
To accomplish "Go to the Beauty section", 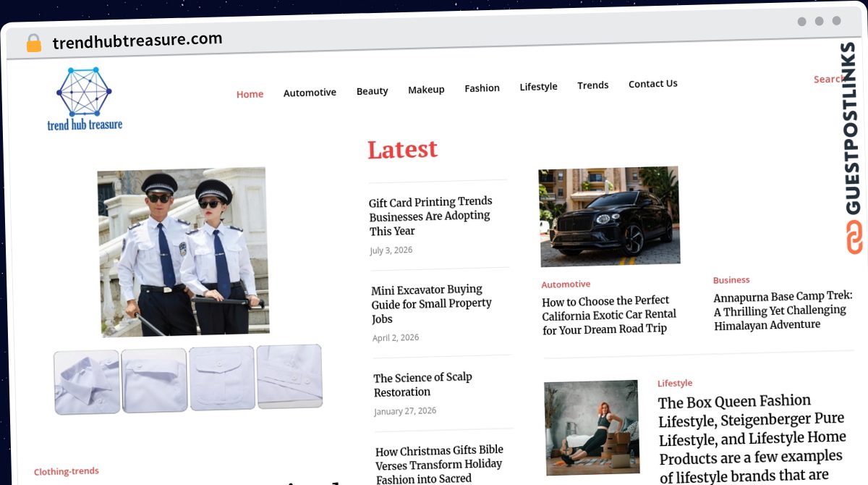I will coord(372,91).
